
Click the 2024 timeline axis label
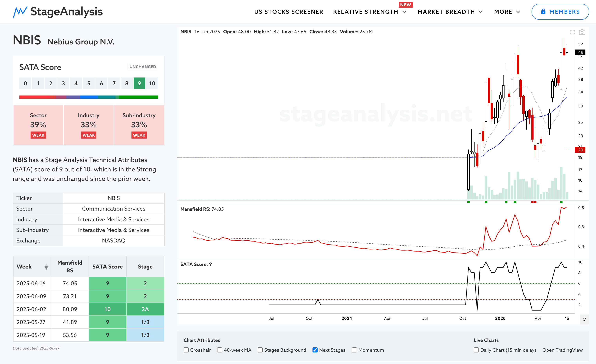coord(347,318)
